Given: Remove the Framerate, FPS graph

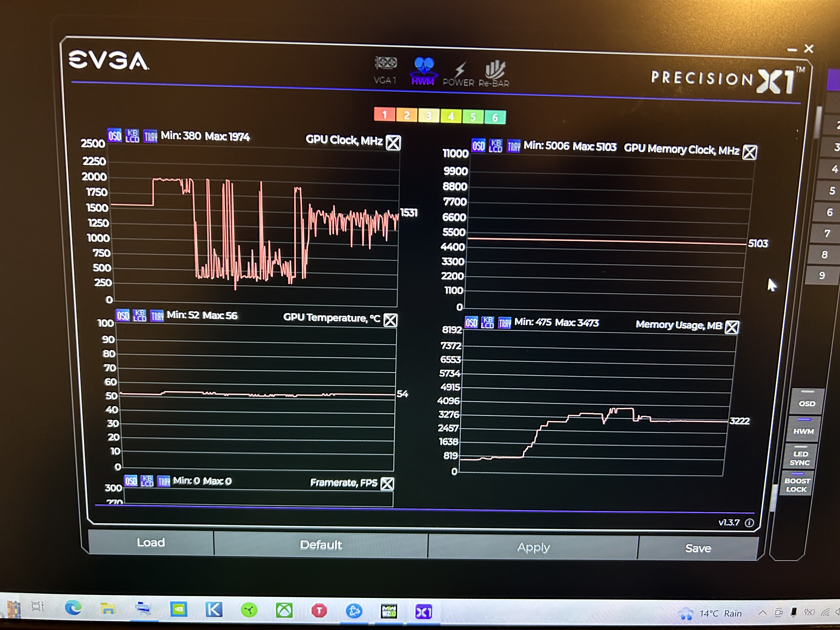Looking at the screenshot, I should [x=387, y=484].
